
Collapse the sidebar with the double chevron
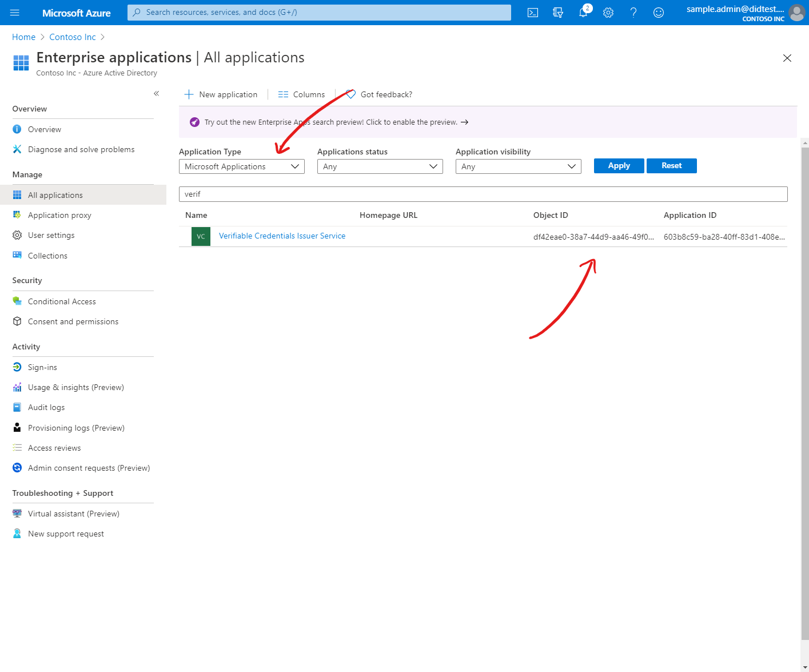pyautogui.click(x=156, y=93)
